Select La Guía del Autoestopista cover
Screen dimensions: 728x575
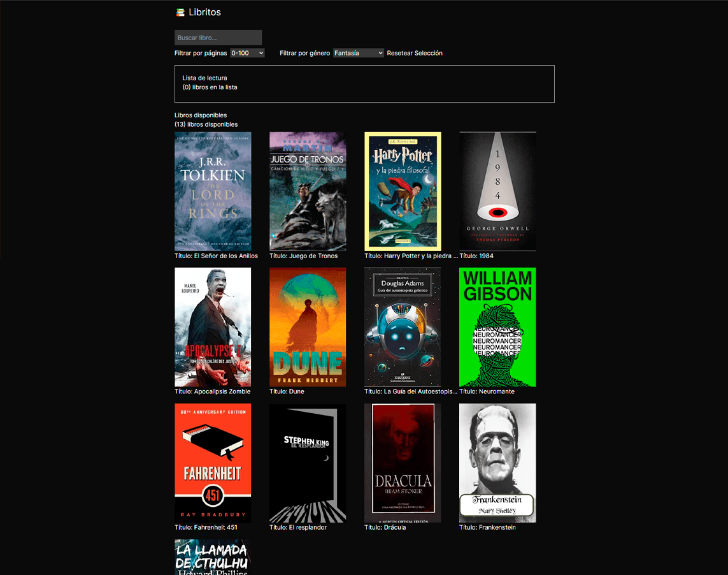click(x=403, y=327)
